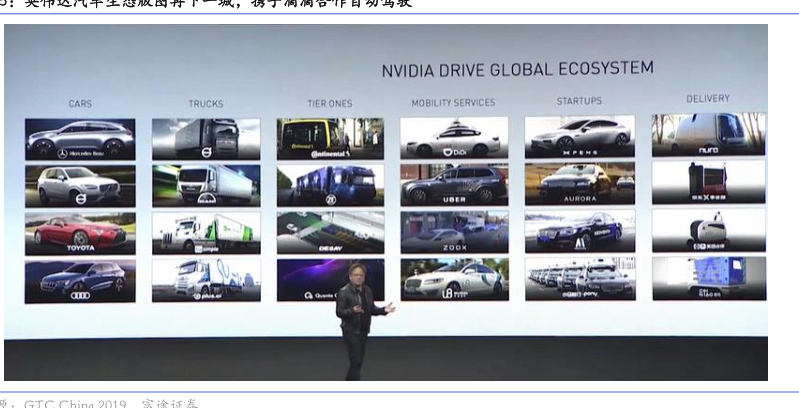Click the MAN truck thumbnail
This screenshot has width=799, height=408.
pyautogui.click(x=206, y=185)
